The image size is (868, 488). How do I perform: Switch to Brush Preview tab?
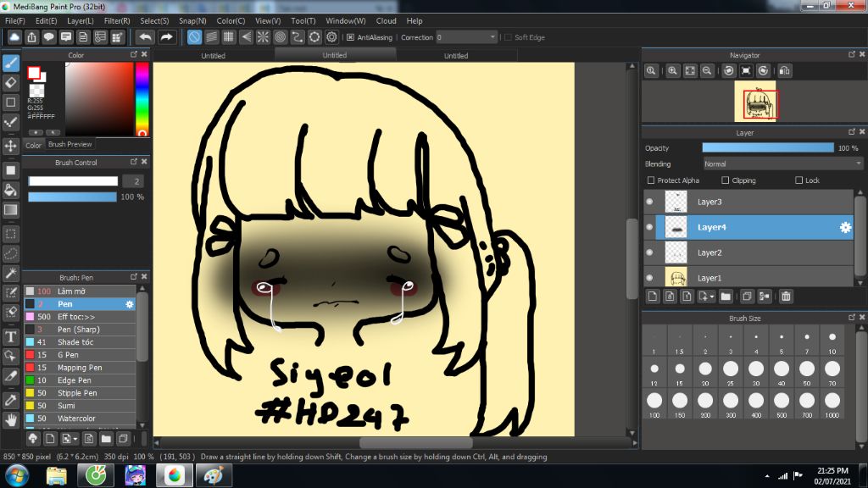[x=70, y=144]
